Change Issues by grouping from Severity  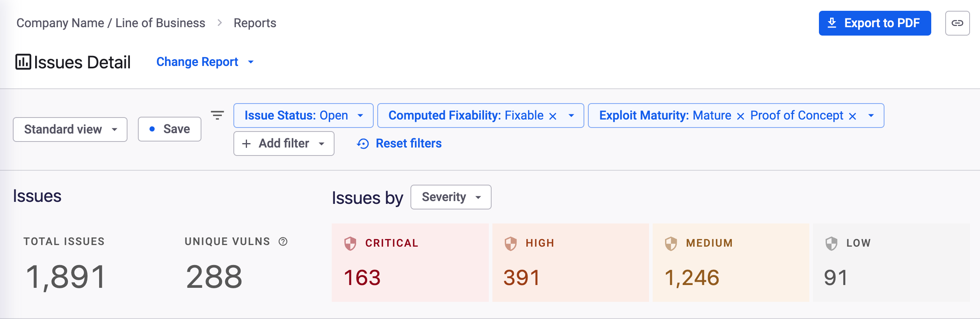pos(450,197)
